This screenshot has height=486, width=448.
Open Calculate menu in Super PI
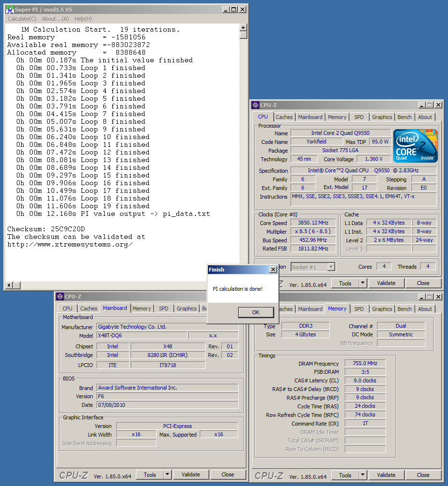(22, 19)
